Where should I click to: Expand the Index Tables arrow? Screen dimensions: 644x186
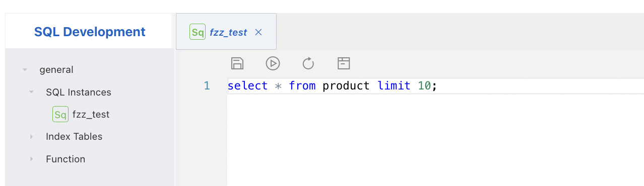(31, 137)
